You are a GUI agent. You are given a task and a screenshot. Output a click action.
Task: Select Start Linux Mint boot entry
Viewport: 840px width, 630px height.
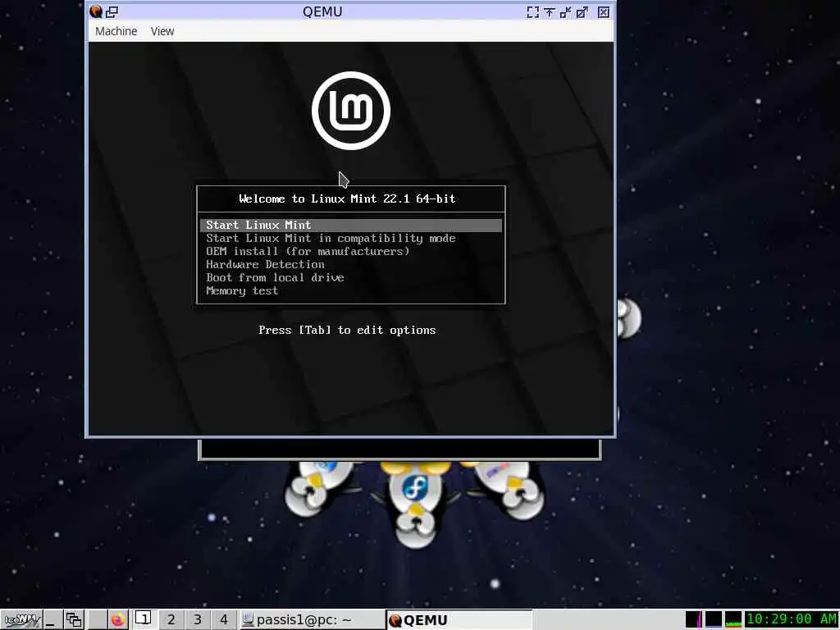coord(351,225)
